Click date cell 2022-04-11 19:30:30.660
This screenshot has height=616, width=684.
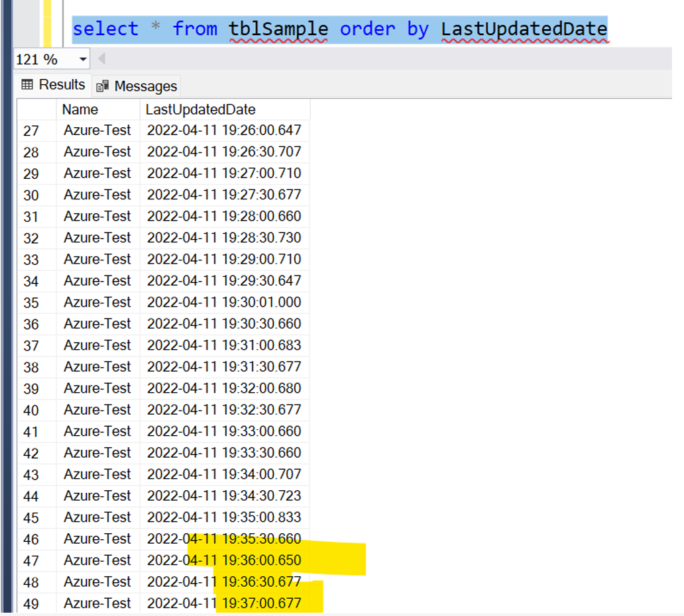coord(225,324)
